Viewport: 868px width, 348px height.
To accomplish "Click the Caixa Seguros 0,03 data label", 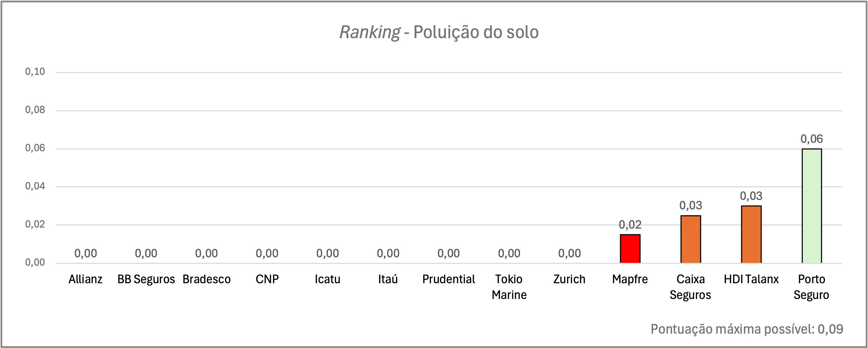I will point(690,206).
